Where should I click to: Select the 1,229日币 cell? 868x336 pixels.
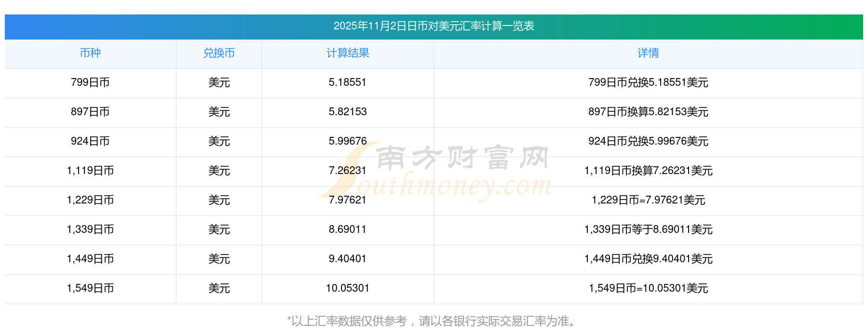[90, 200]
